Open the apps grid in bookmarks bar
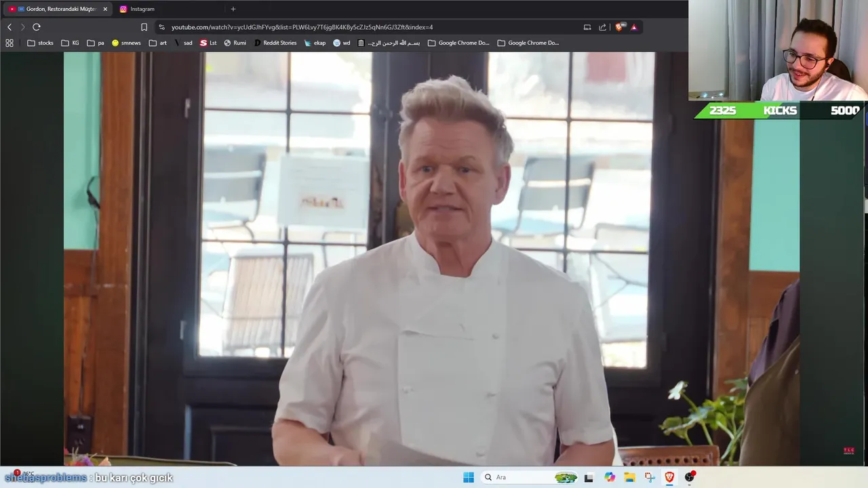This screenshot has width=868, height=488. coord(9,43)
